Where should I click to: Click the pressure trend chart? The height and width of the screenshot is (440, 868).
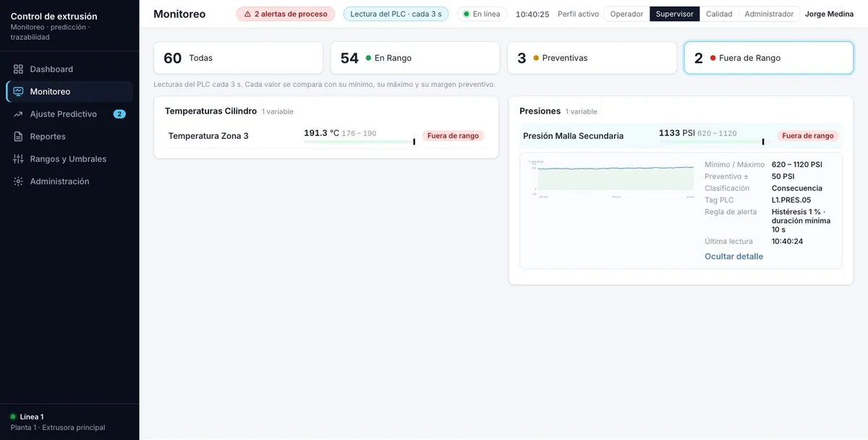tap(611, 179)
